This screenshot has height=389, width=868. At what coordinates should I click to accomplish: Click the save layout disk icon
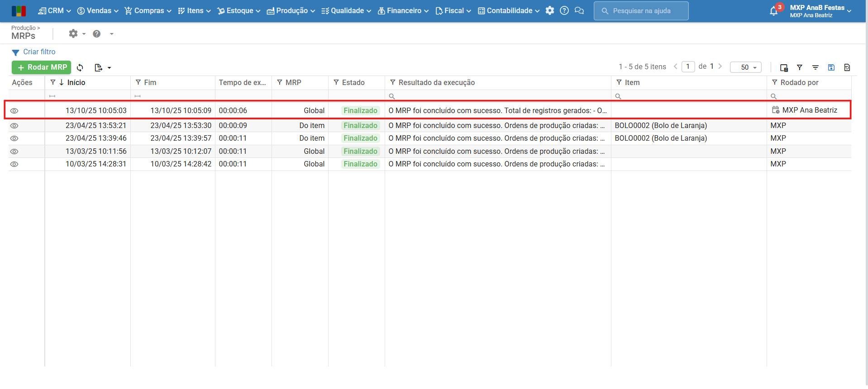[831, 67]
